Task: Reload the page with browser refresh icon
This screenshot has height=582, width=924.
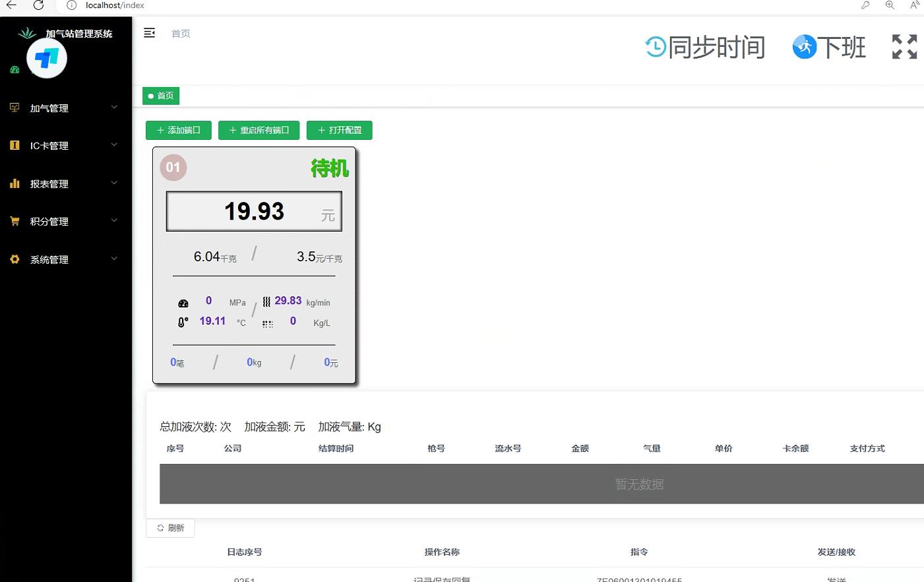Action: (38, 5)
